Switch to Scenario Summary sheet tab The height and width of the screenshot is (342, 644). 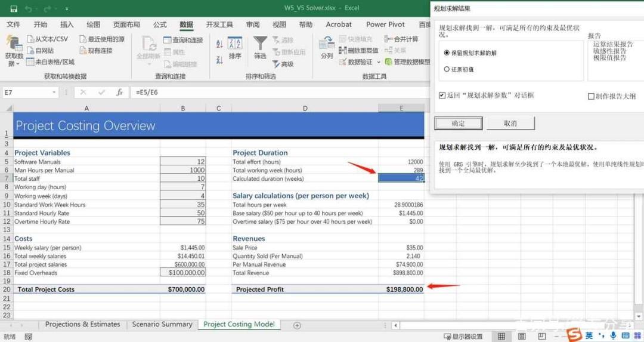click(x=162, y=324)
